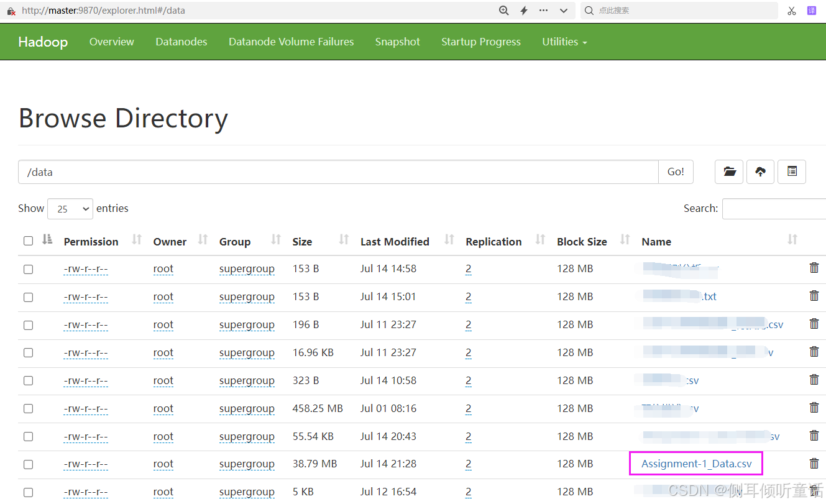Delete the 16.96 KB file

[814, 352]
